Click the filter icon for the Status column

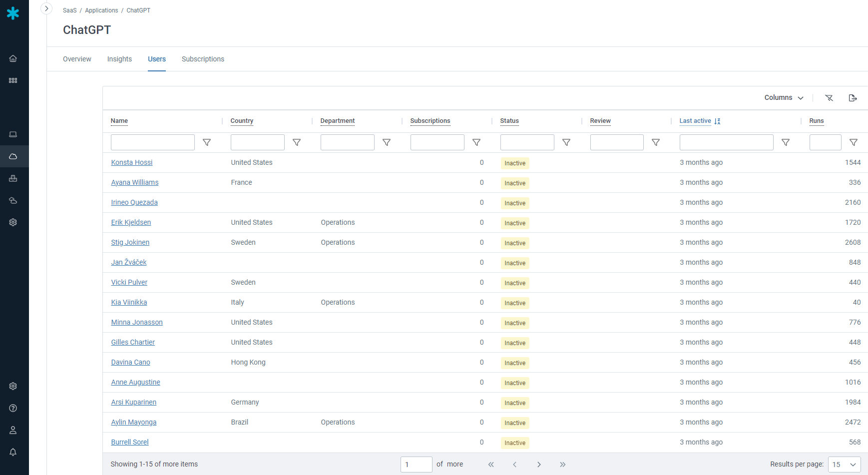tap(566, 142)
